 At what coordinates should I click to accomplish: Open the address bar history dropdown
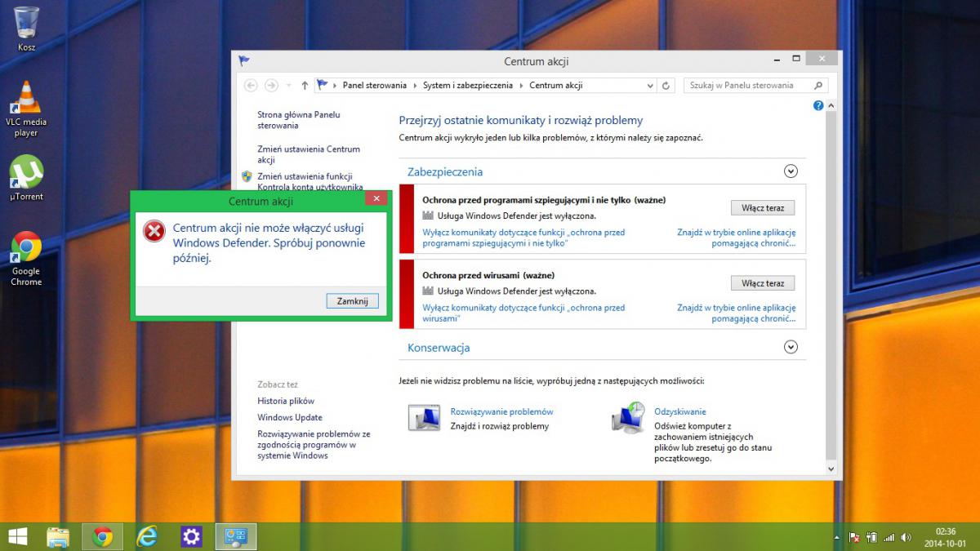point(650,86)
